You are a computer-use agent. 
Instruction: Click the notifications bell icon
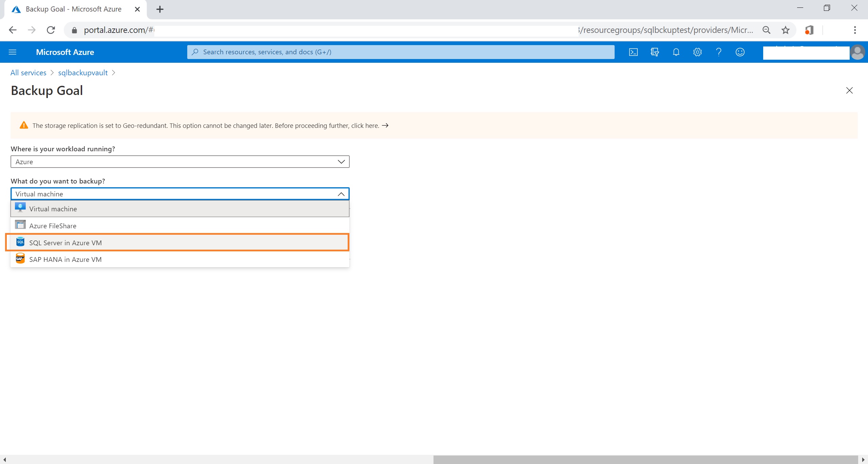676,52
